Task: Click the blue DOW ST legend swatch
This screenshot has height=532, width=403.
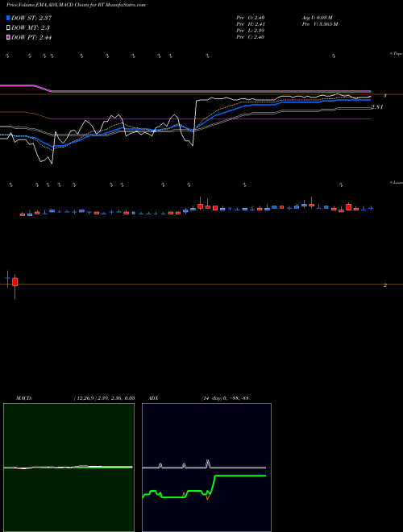Action: point(8,18)
